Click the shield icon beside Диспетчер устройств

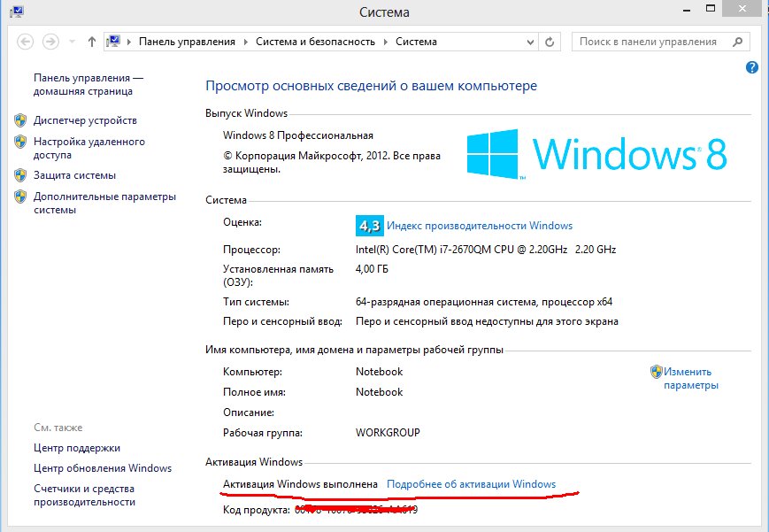20,120
